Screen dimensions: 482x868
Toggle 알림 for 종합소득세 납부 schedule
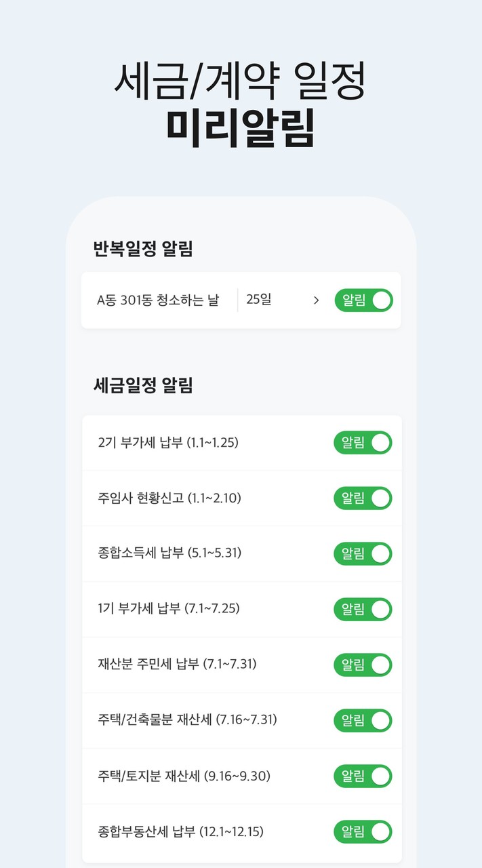(363, 554)
